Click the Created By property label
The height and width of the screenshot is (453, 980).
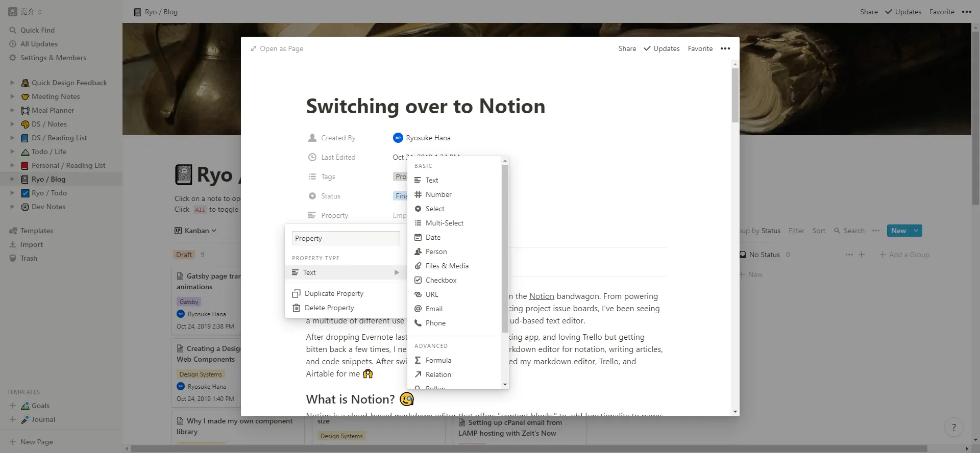pyautogui.click(x=338, y=138)
